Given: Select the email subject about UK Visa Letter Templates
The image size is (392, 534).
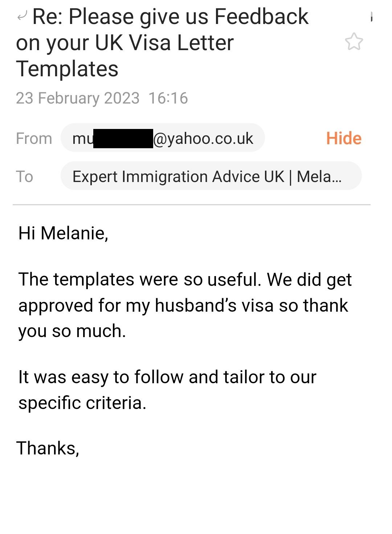Looking at the screenshot, I should (162, 43).
